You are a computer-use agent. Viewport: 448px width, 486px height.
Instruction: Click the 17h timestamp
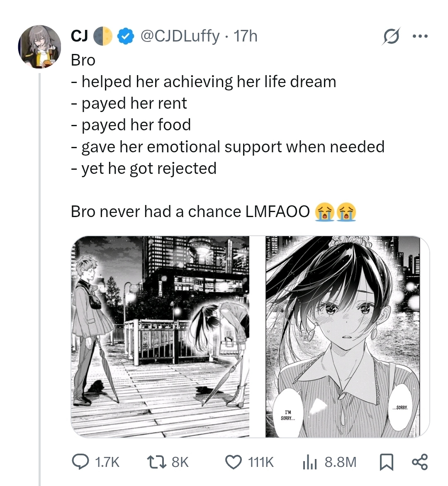(246, 36)
